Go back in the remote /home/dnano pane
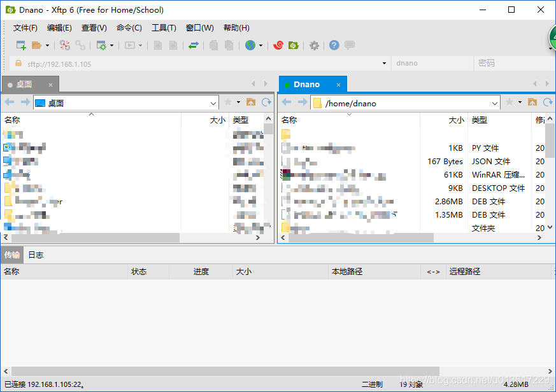 [x=287, y=102]
